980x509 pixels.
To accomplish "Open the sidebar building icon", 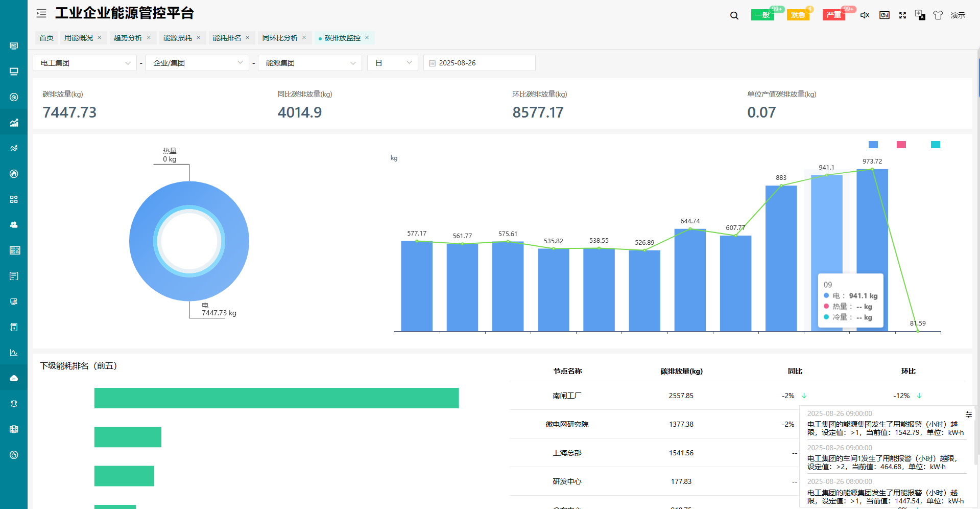I will click(x=14, y=429).
